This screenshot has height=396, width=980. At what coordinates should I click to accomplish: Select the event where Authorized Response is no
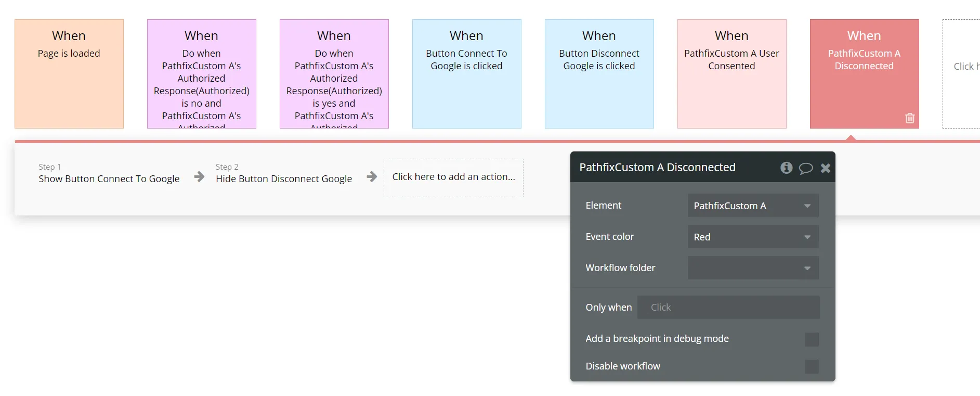[202, 74]
